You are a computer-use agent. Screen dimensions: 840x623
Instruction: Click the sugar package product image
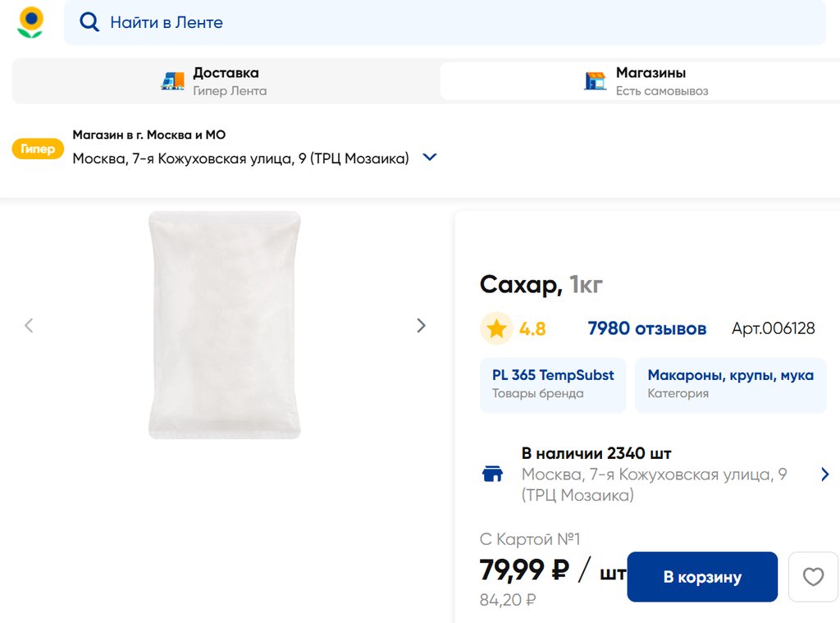pyautogui.click(x=224, y=325)
